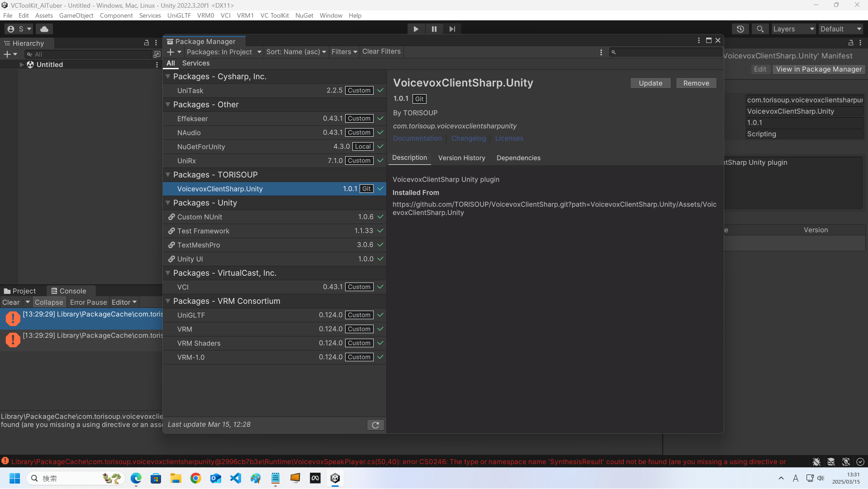
Task: Open the Default layout dropdown
Action: pos(840,29)
